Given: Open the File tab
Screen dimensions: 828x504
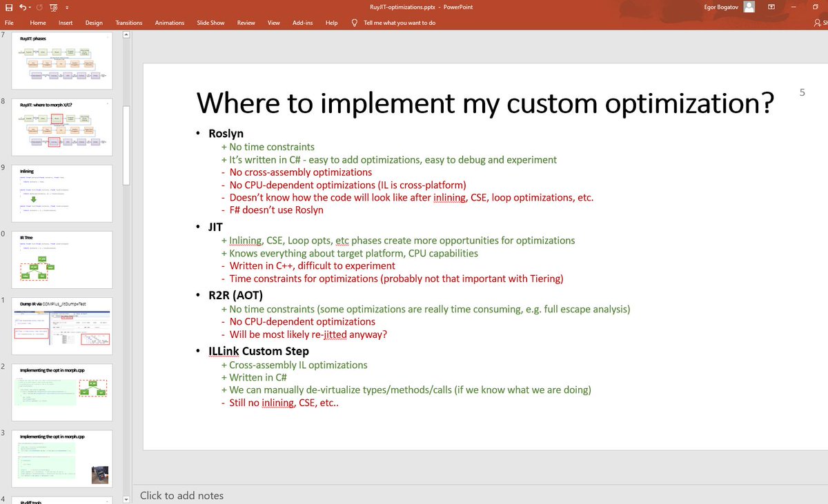Looking at the screenshot, I should [x=10, y=23].
